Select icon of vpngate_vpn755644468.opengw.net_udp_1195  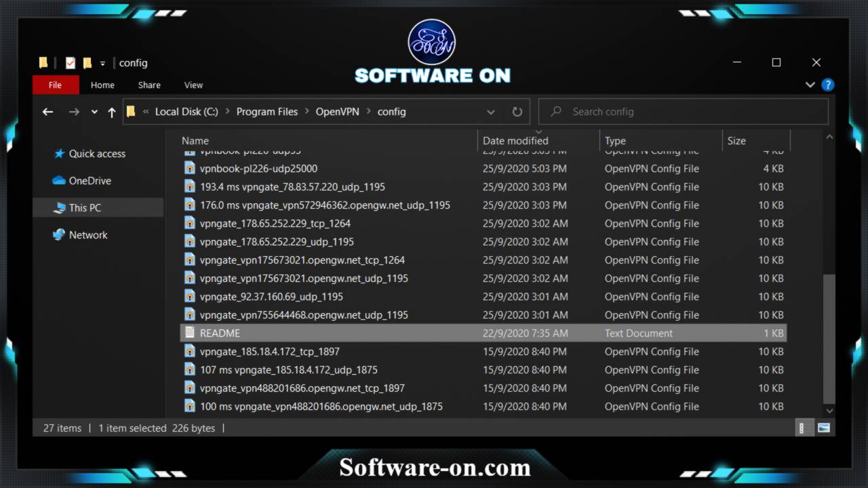point(190,314)
